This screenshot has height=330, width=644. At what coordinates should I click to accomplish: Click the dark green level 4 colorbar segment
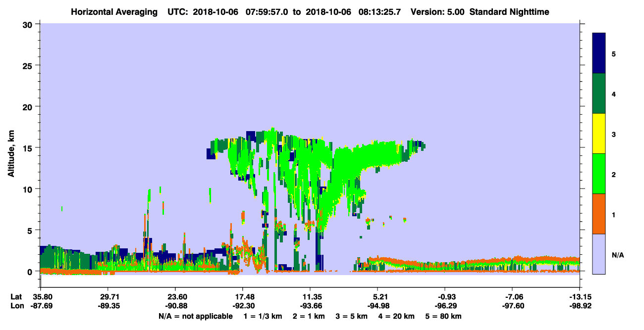point(599,93)
